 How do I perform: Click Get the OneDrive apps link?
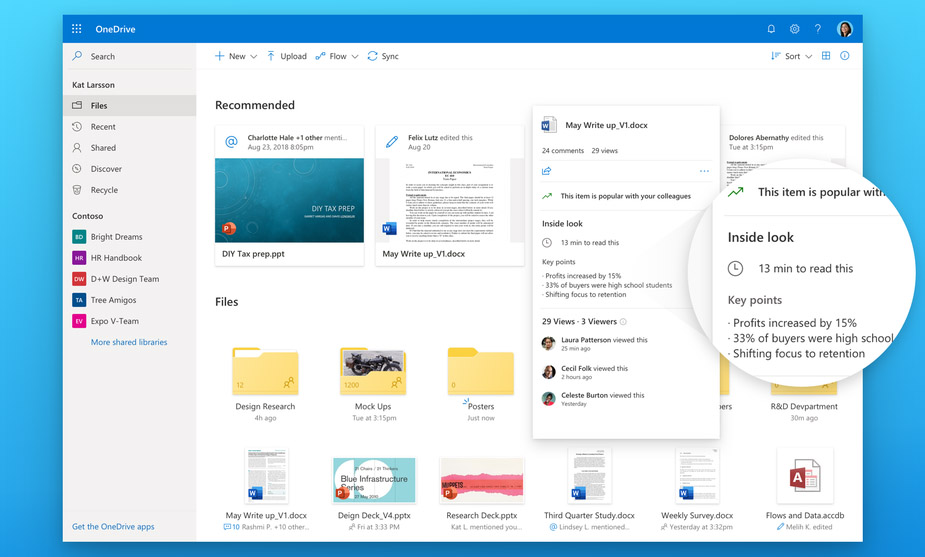point(113,527)
